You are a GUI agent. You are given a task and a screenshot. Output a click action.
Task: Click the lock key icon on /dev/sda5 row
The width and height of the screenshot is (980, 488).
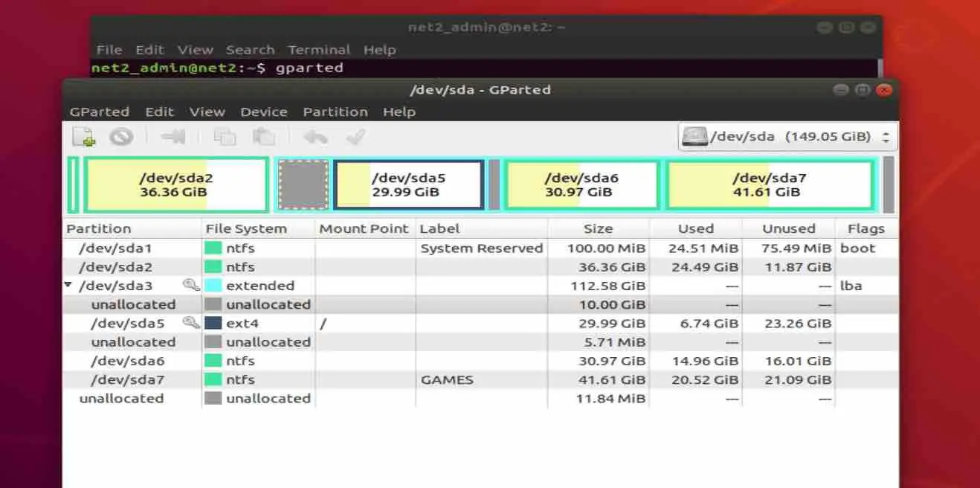click(191, 323)
